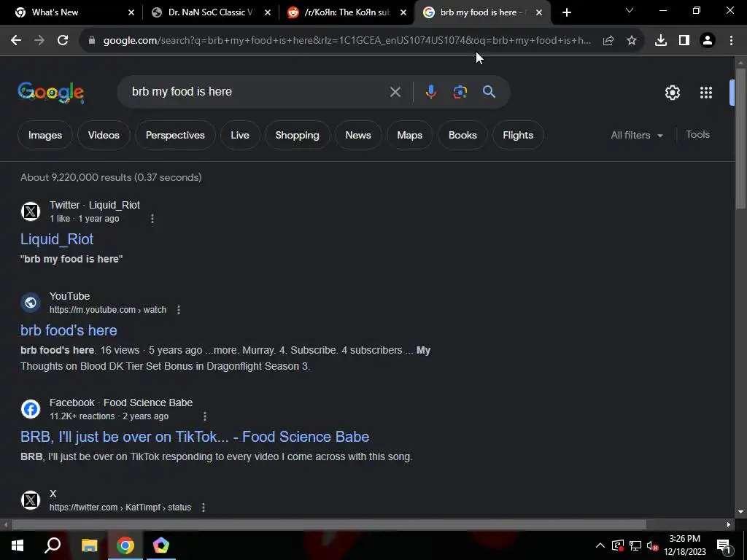The width and height of the screenshot is (747, 560).
Task: Open the search Tools options
Action: (697, 135)
